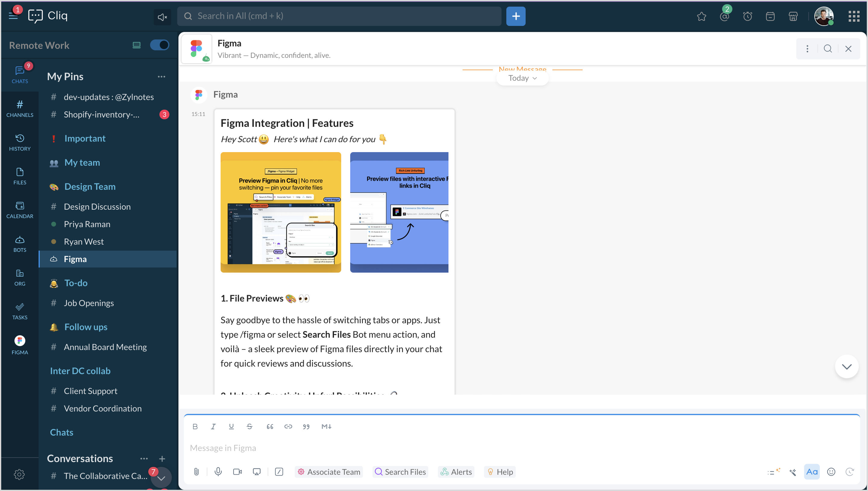868x491 pixels.
Task: Open My Pins more options menu
Action: coord(161,77)
